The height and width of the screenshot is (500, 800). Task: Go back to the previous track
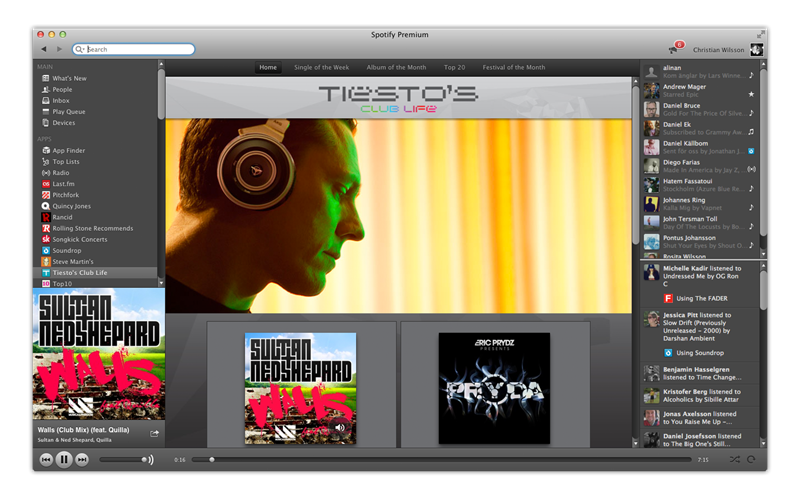[x=46, y=459]
